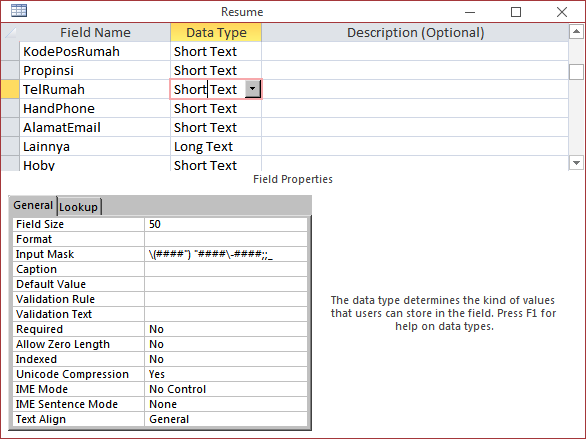
Task: Click the table icon in title bar
Action: (x=19, y=11)
